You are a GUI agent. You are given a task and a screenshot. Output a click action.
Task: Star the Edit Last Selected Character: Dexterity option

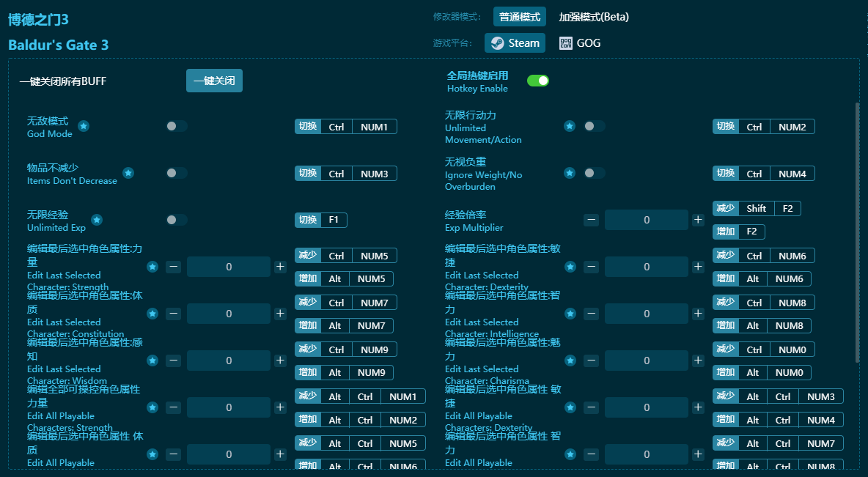[x=570, y=267]
